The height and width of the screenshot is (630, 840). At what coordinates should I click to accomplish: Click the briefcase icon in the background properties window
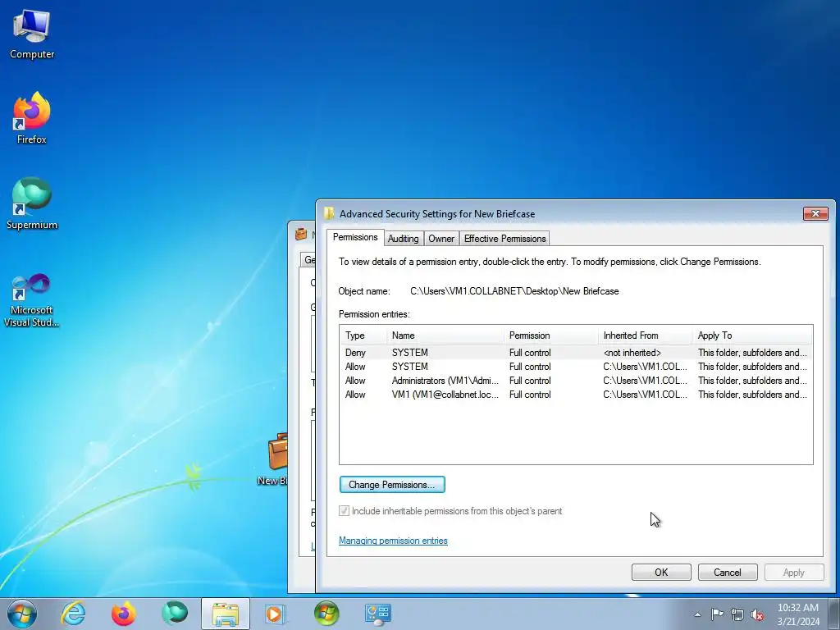pyautogui.click(x=302, y=234)
